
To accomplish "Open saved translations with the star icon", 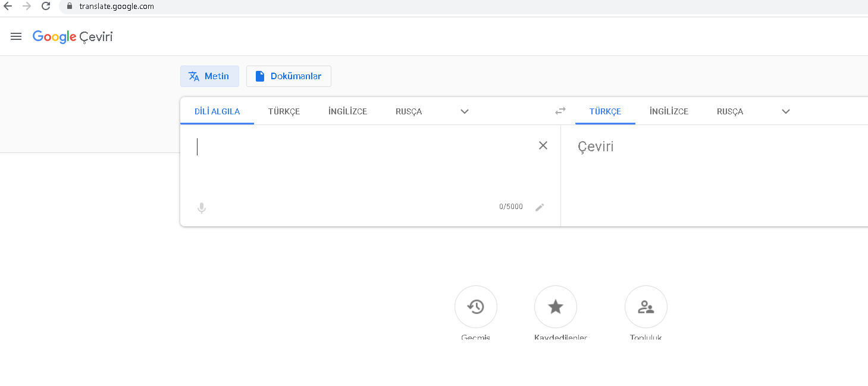I will click(556, 307).
